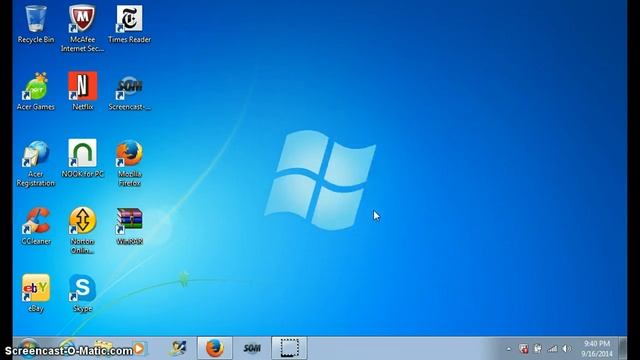Open the volume speaker tray icon
Viewport: 640px width, 360px height.
point(567,349)
